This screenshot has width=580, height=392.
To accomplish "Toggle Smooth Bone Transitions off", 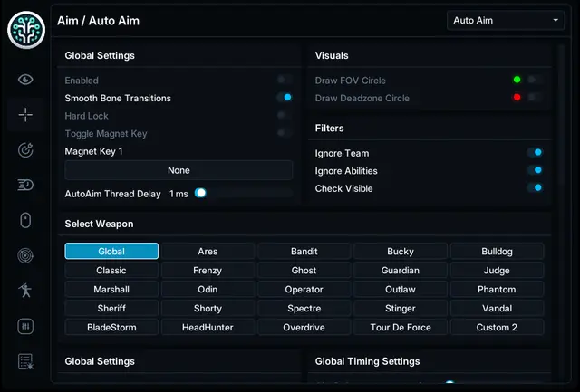I will tap(285, 98).
